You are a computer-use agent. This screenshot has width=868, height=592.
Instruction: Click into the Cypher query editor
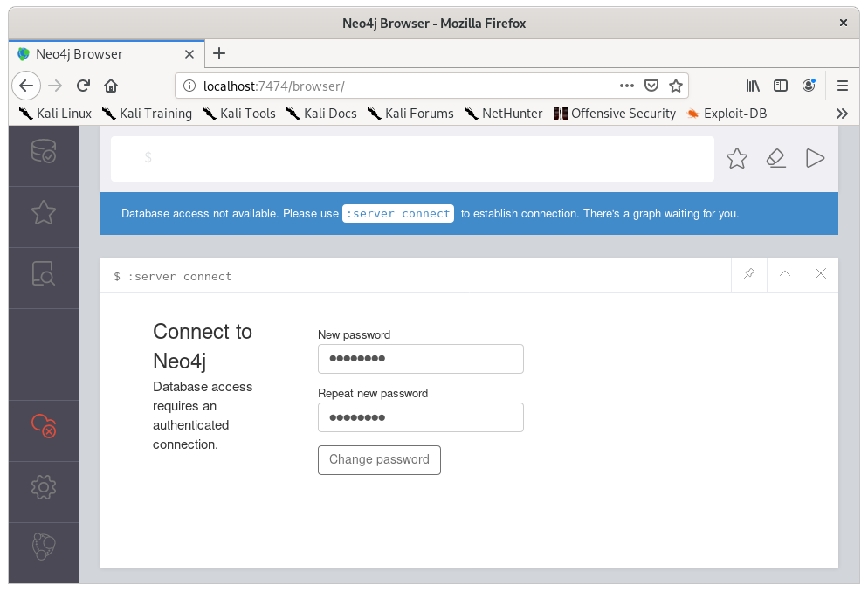[412, 158]
